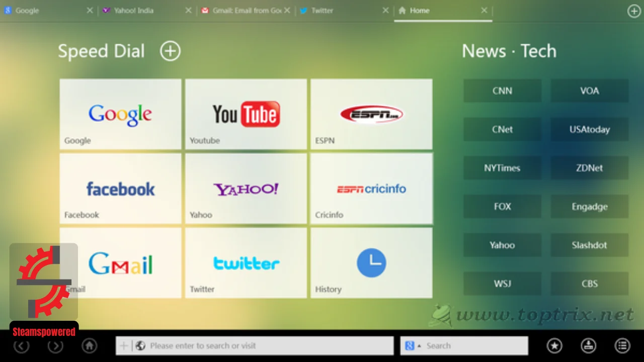The image size is (644, 362).
Task: Click the address bar field
Action: click(x=255, y=346)
